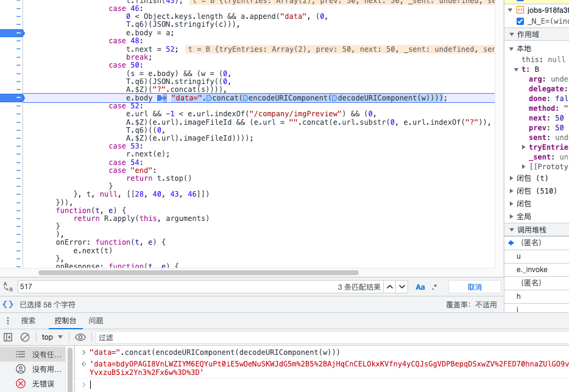
Task: Expand the 闭包 (510) scope
Action: tap(511, 191)
